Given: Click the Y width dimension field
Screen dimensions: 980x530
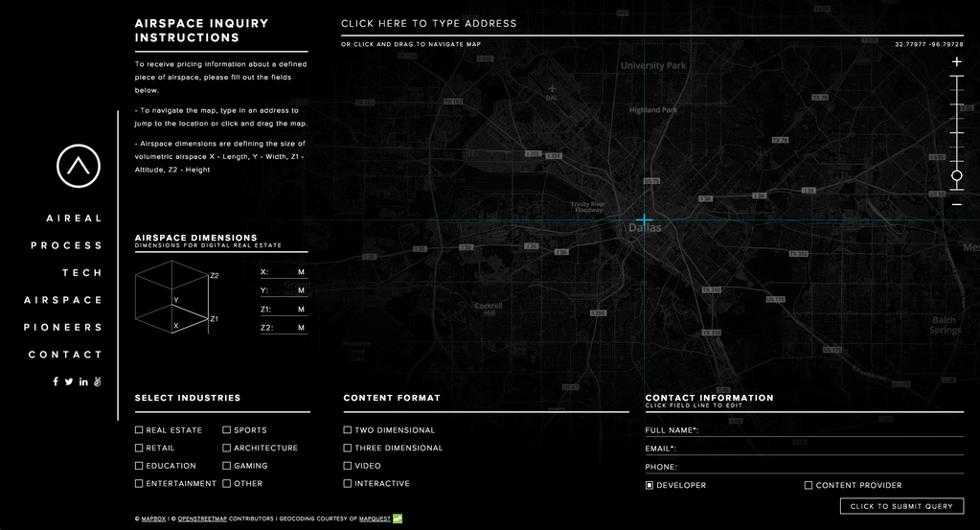Looking at the screenshot, I should click(x=284, y=290).
